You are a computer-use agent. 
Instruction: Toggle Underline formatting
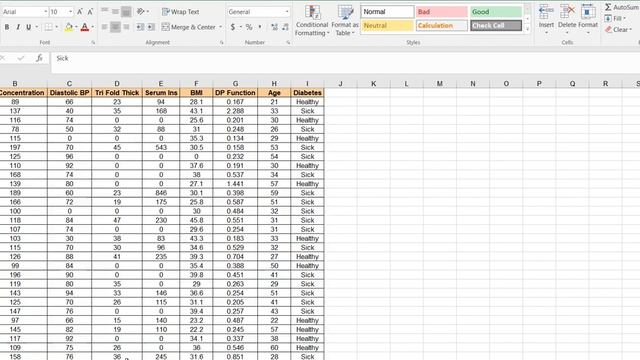[28, 27]
